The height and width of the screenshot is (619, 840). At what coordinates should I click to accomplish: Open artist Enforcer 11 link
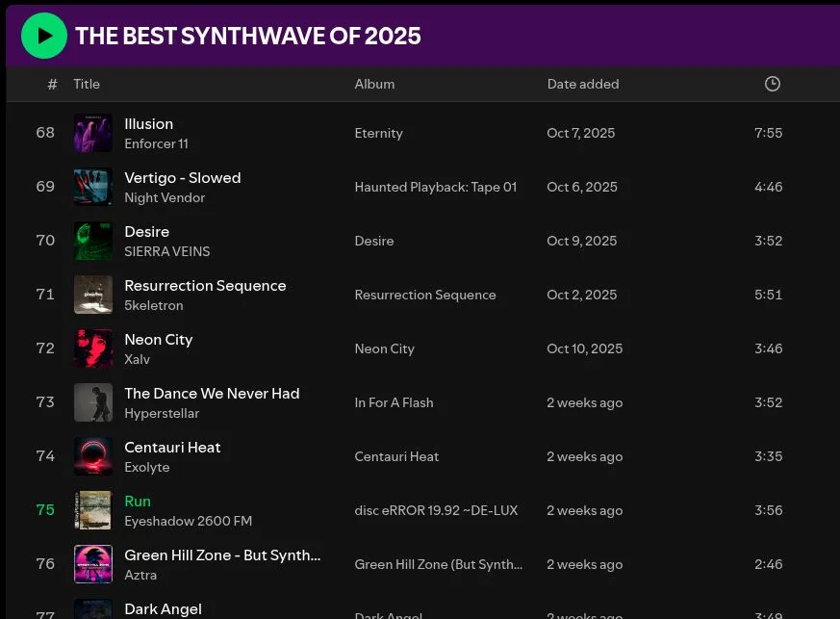(x=156, y=144)
